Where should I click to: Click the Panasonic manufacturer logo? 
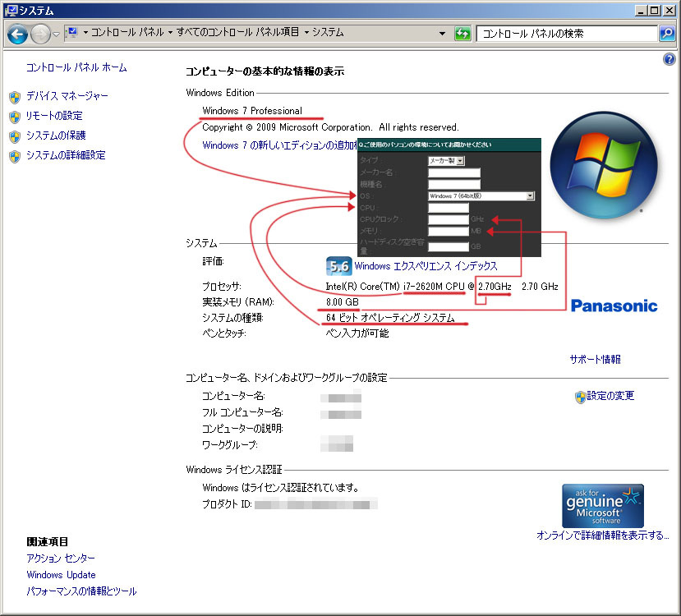(x=614, y=306)
